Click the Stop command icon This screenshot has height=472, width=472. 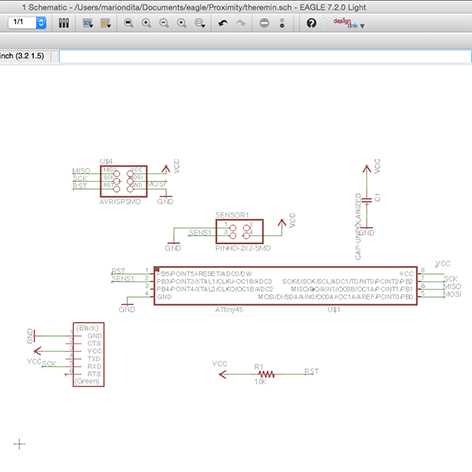coord(264,23)
